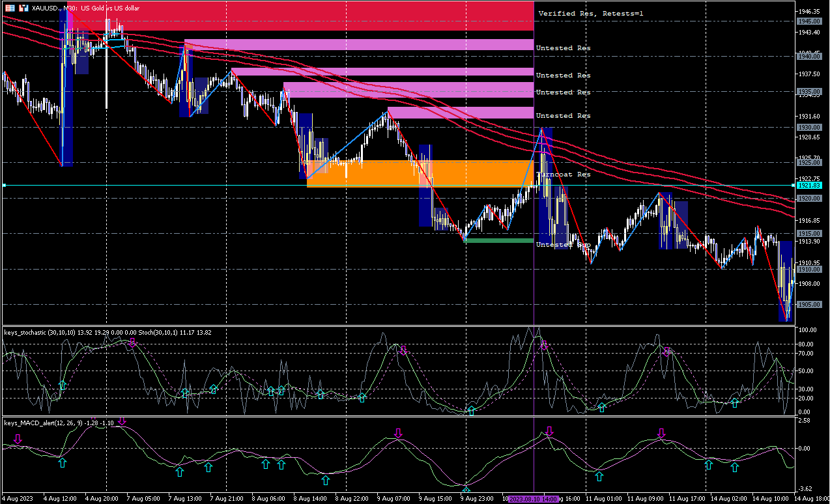Click the '4 Aug 12:00' time axis label

tap(61, 499)
